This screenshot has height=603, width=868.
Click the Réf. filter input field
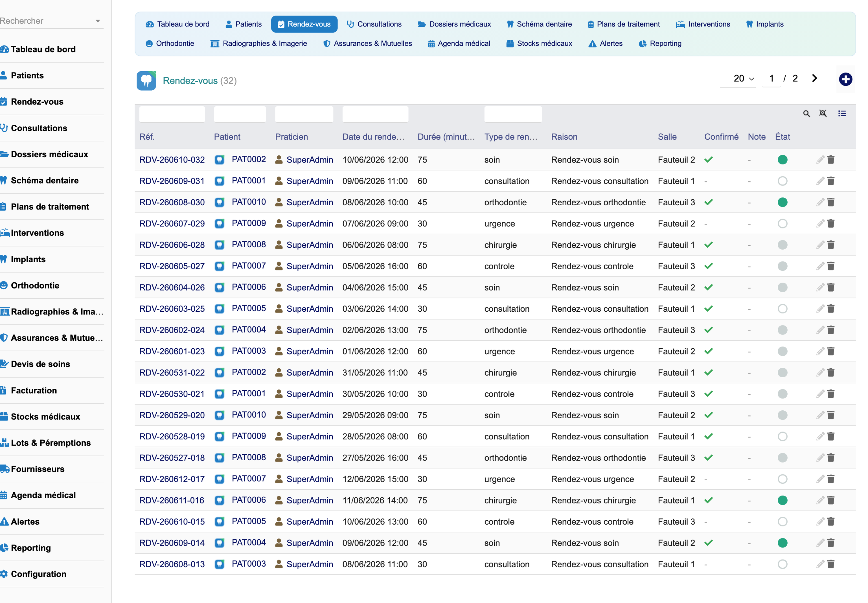click(172, 114)
